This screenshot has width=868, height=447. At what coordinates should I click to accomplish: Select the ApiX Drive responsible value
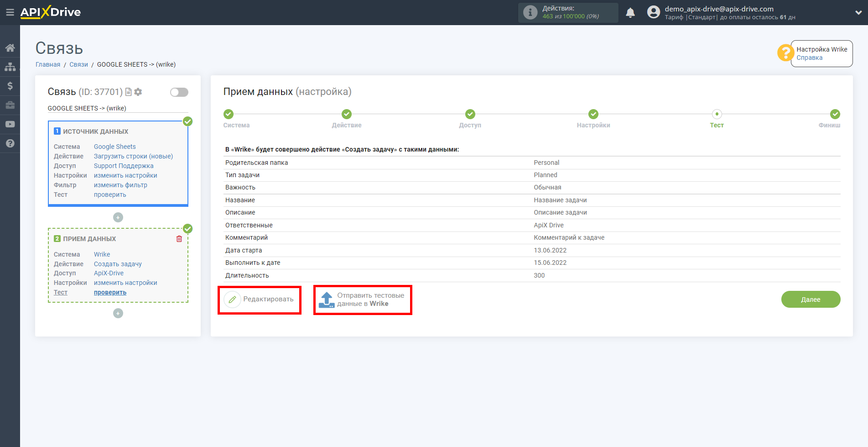(x=549, y=225)
